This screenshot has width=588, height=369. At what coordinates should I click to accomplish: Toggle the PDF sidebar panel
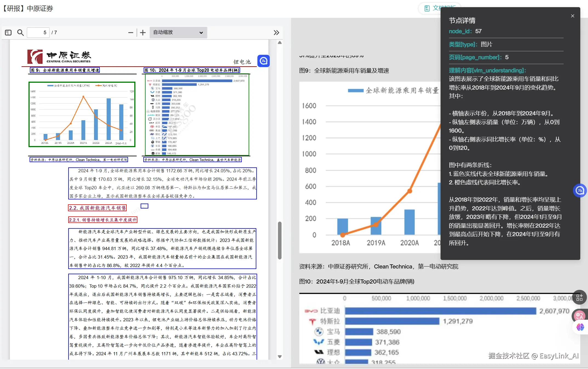[x=8, y=33]
